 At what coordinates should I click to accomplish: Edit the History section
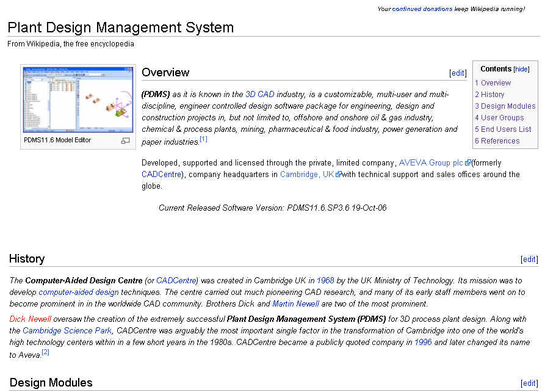pyautogui.click(x=529, y=259)
